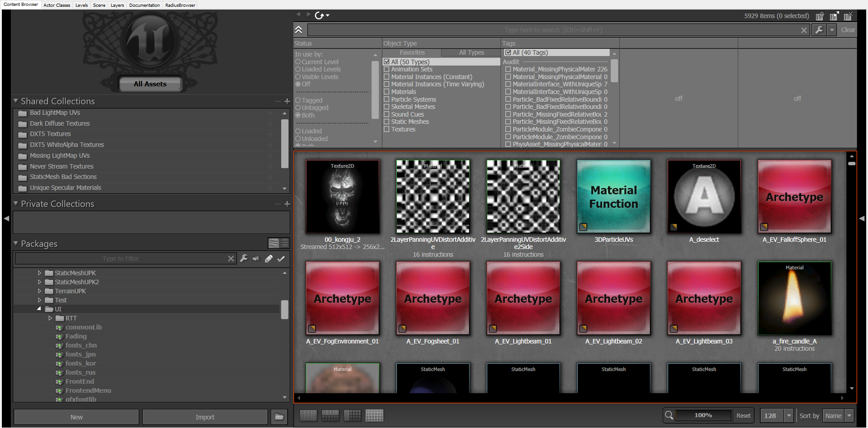Select the a_fire_candle_A material thumbnail
The height and width of the screenshot is (428, 868).
[794, 298]
